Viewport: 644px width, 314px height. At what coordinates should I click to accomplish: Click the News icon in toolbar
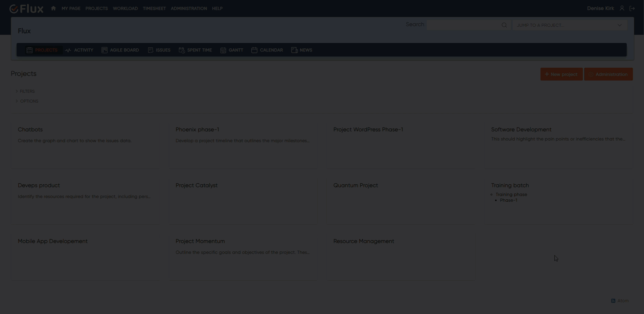tap(294, 50)
